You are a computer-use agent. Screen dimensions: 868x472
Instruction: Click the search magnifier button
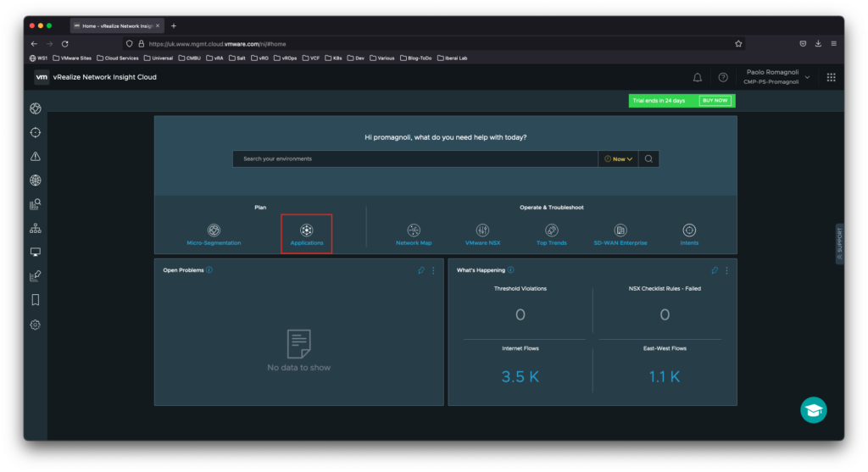pyautogui.click(x=648, y=158)
